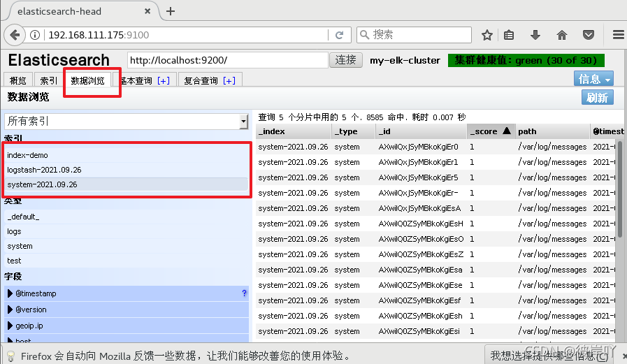Open row with id AXwilQ0ZSyMBkoKgiEse
Image resolution: width=627 pixels, height=364 pixels.
click(x=435, y=285)
